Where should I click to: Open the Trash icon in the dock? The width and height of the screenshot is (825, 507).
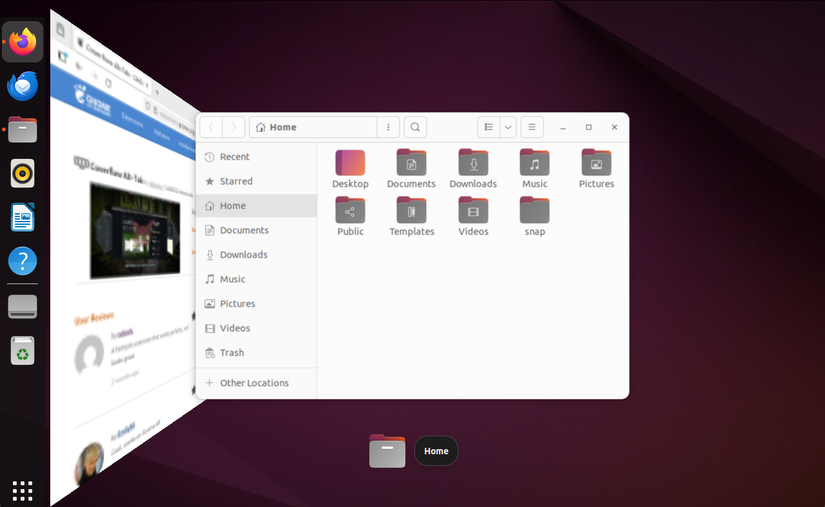[x=23, y=351]
